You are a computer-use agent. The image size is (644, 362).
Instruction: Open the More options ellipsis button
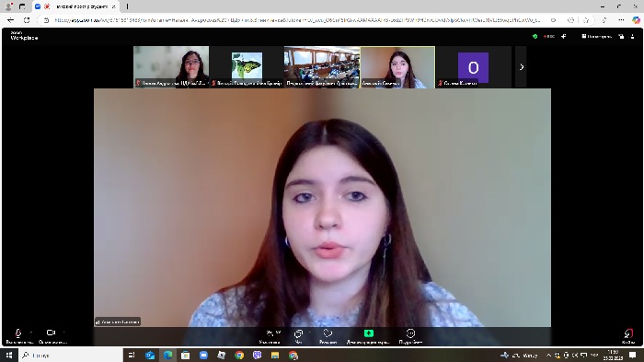click(410, 333)
